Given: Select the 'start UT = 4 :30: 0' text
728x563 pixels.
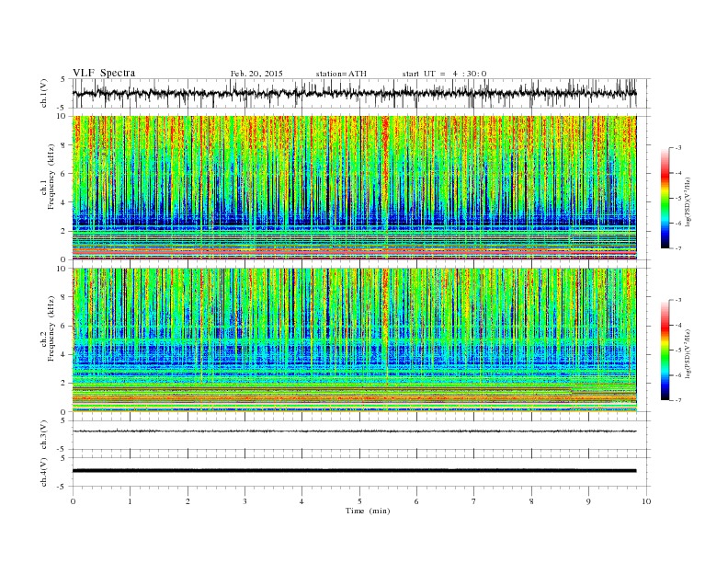Looking at the screenshot, I should [444, 74].
